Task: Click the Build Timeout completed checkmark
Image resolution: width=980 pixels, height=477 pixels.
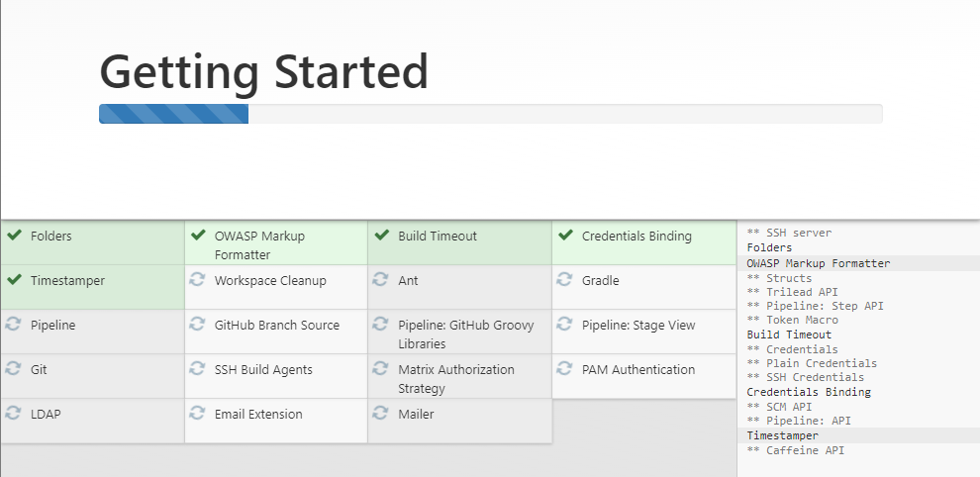Action: coord(382,237)
